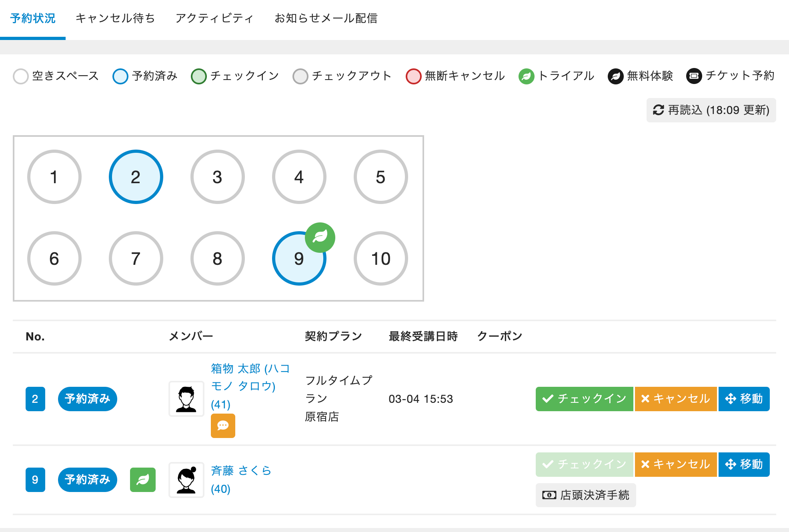The image size is (789, 532).
Task: Click the orange comment bubble icon
Action: point(223,426)
